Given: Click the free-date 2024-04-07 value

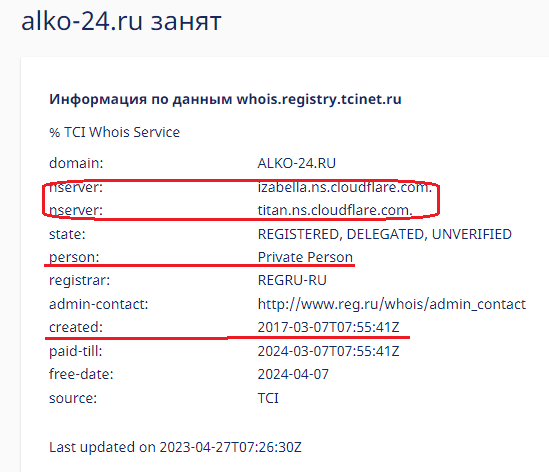Looking at the screenshot, I should pos(293,374).
